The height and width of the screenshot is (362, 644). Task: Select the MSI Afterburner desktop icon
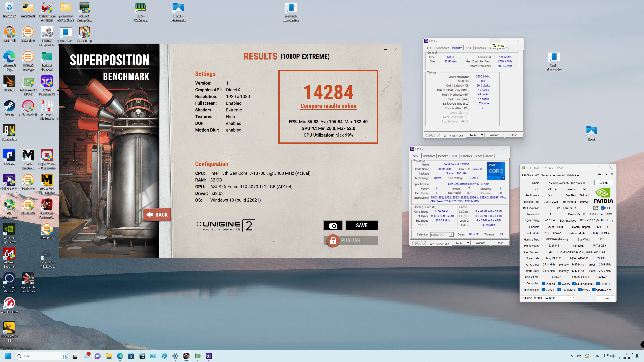9,209
